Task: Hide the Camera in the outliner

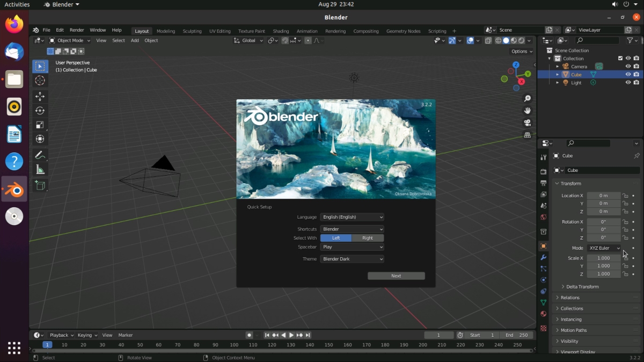Action: coord(628,67)
